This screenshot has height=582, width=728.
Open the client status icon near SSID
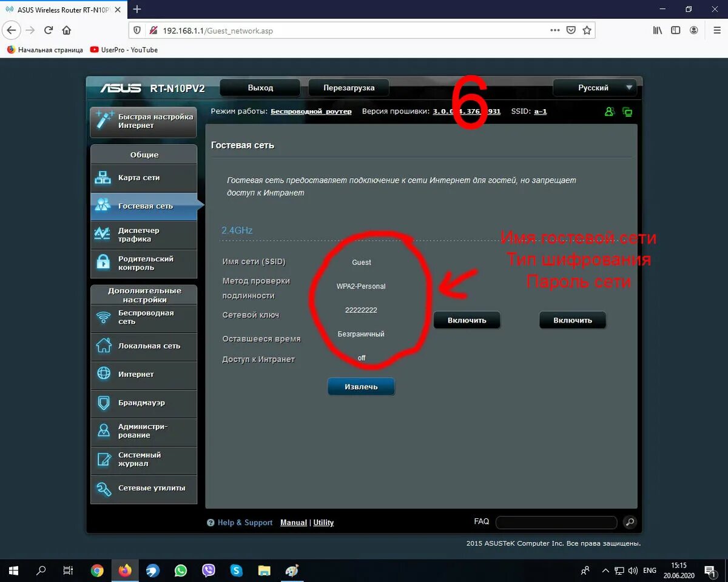tap(609, 112)
